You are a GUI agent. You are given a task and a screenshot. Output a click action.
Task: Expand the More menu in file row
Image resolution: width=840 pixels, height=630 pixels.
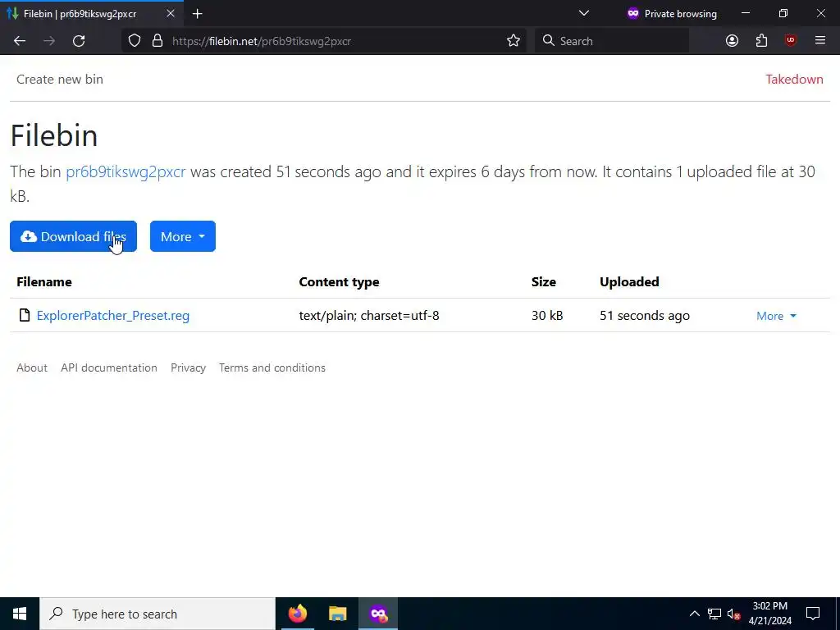[776, 316]
